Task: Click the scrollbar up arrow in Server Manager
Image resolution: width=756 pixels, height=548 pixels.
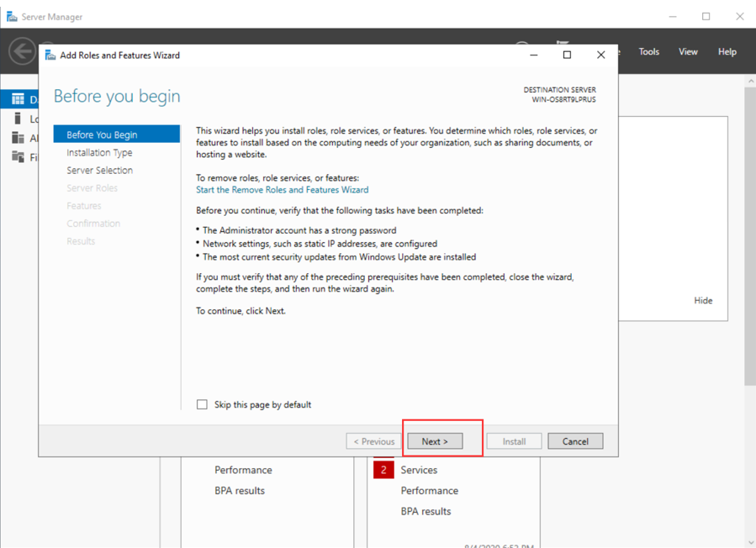Action: tap(750, 81)
